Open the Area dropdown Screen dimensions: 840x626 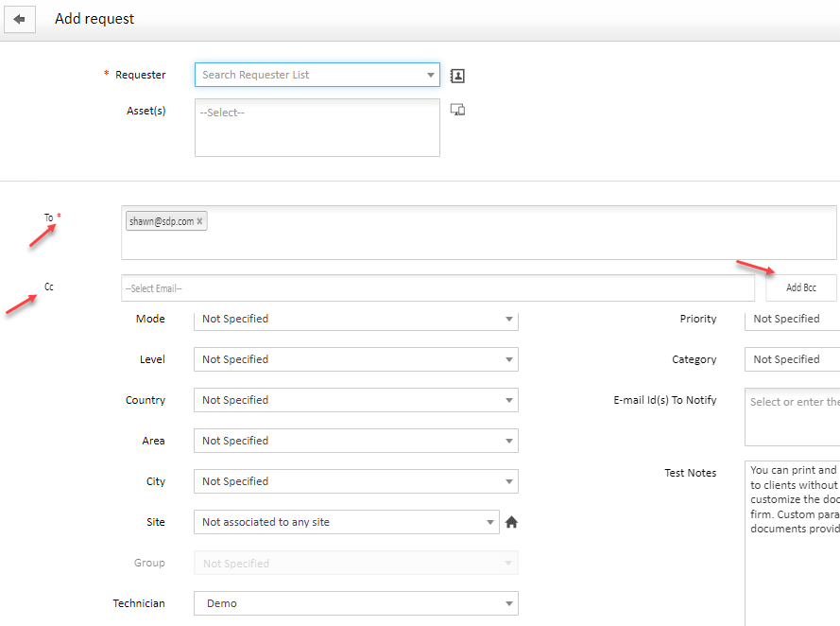(355, 441)
